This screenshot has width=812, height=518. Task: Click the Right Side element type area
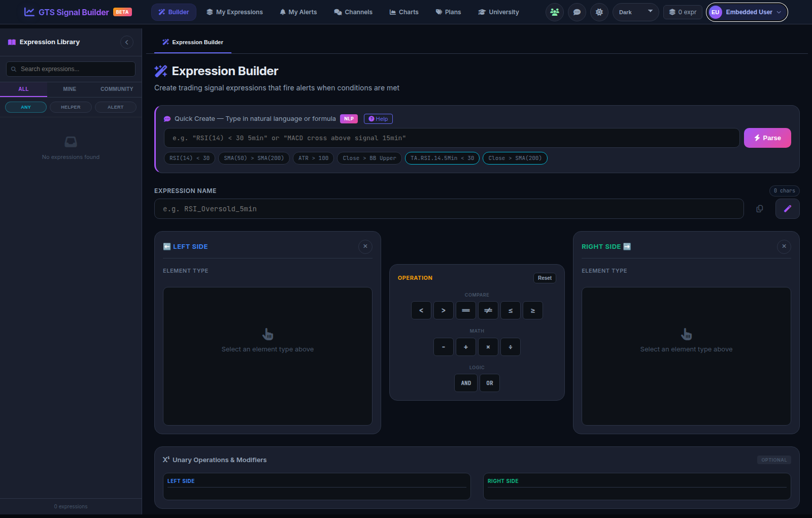(686, 357)
